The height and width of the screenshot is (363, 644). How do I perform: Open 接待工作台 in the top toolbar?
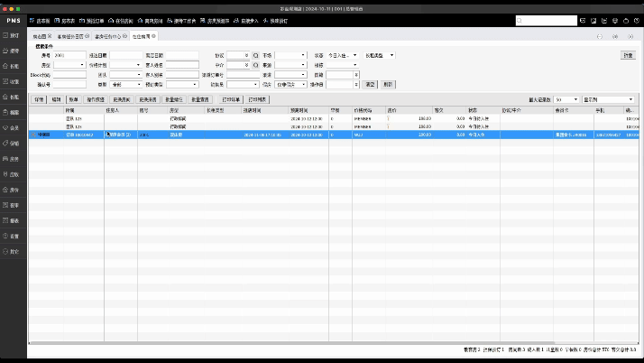click(181, 21)
